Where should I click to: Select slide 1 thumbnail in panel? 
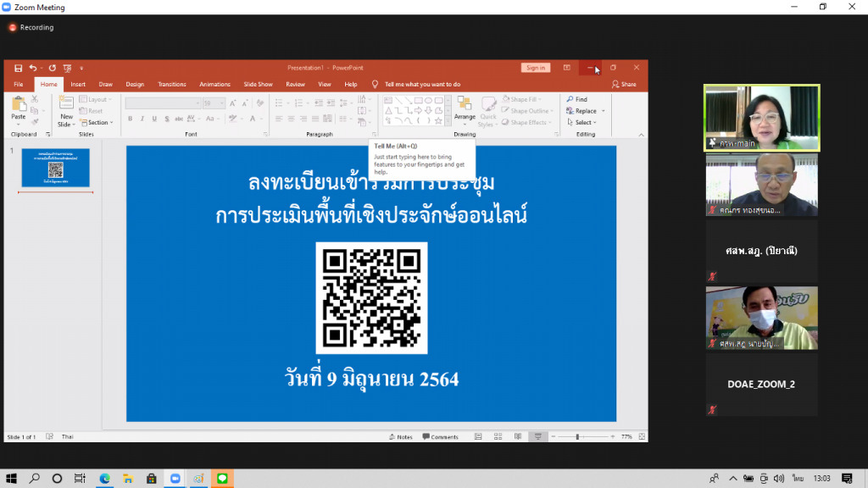tap(55, 168)
